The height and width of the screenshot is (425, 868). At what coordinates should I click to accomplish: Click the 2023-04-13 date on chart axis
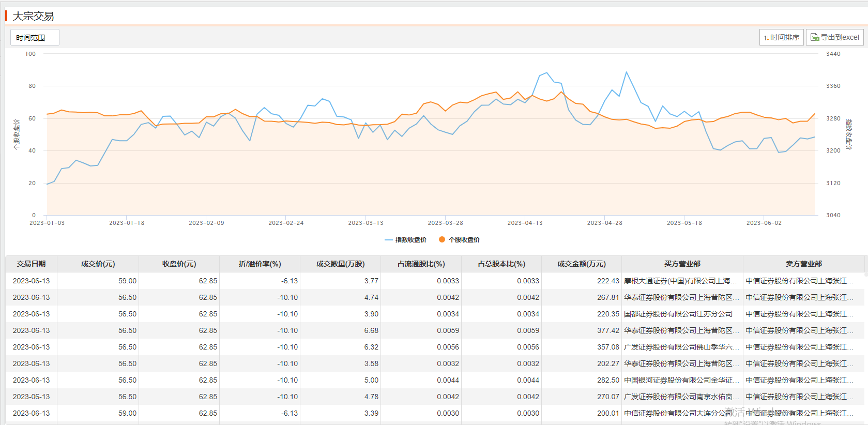pos(525,223)
